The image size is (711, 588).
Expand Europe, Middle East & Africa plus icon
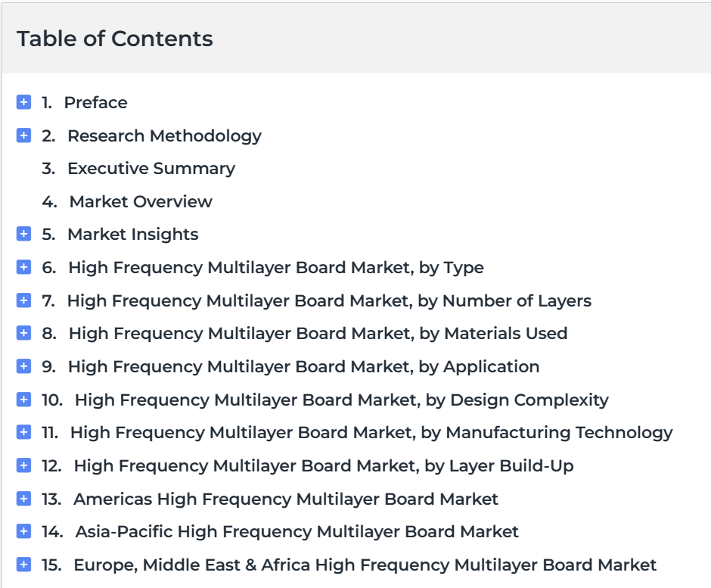[23, 565]
